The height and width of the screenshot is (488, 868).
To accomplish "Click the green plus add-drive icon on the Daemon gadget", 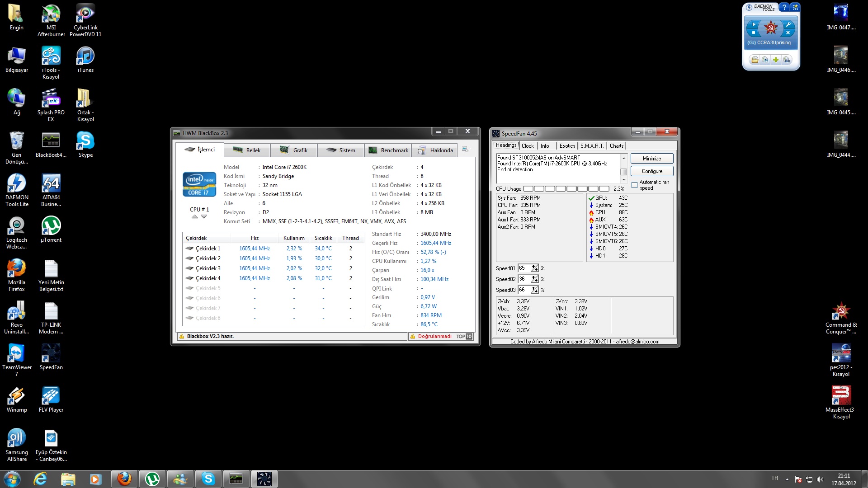I will [x=776, y=60].
